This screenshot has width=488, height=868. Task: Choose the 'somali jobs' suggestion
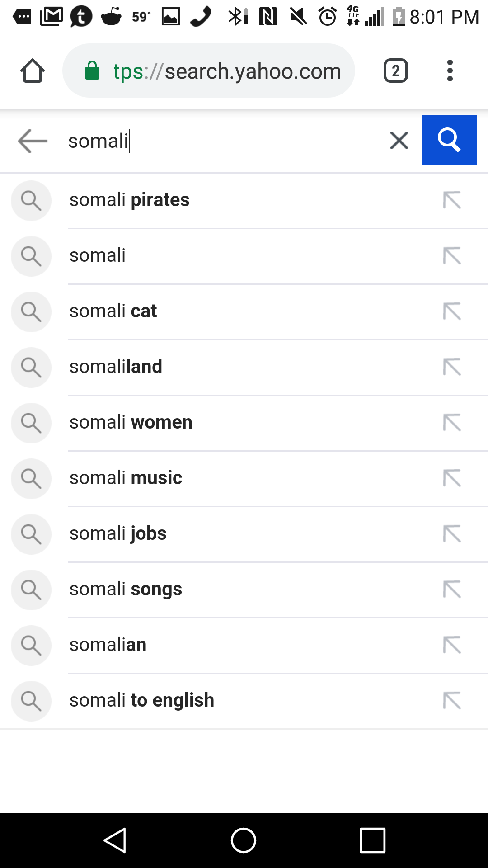click(244, 534)
